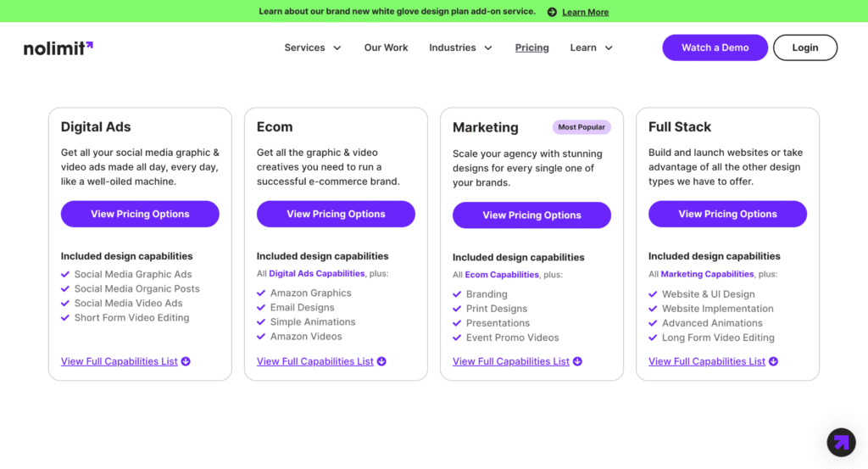Select the Website Implementation text
This screenshot has height=469, width=868.
tap(718, 309)
